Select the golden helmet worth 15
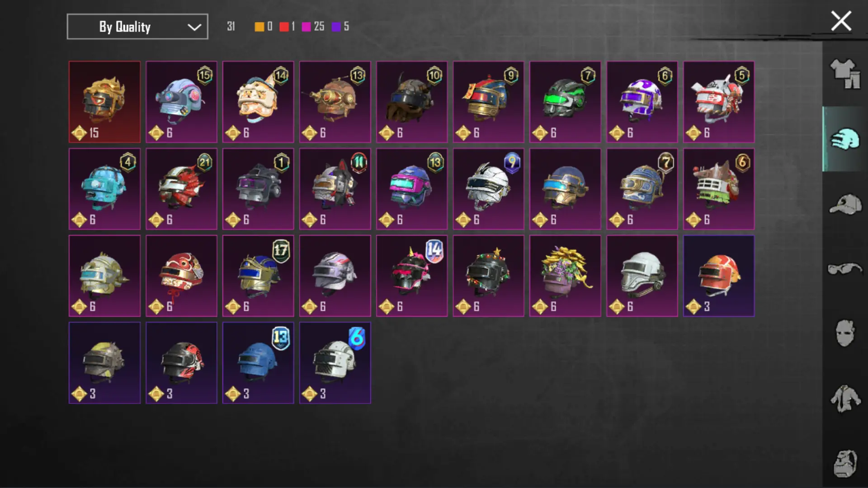This screenshot has width=868, height=488. coord(104,102)
